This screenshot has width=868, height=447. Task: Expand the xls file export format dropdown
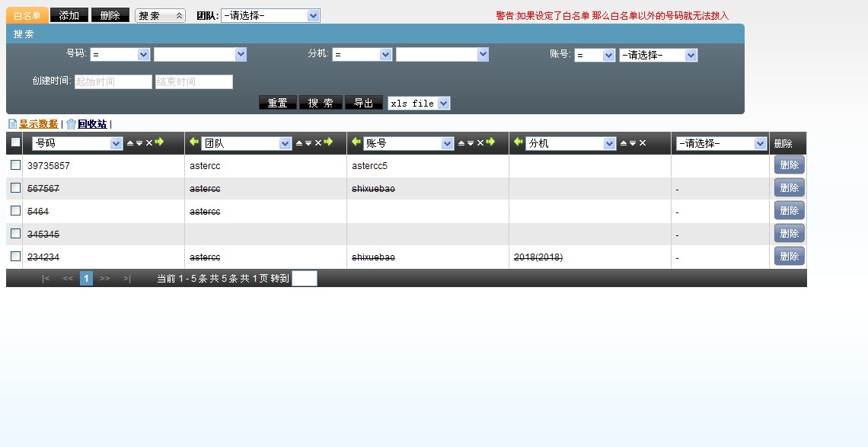[x=419, y=103]
